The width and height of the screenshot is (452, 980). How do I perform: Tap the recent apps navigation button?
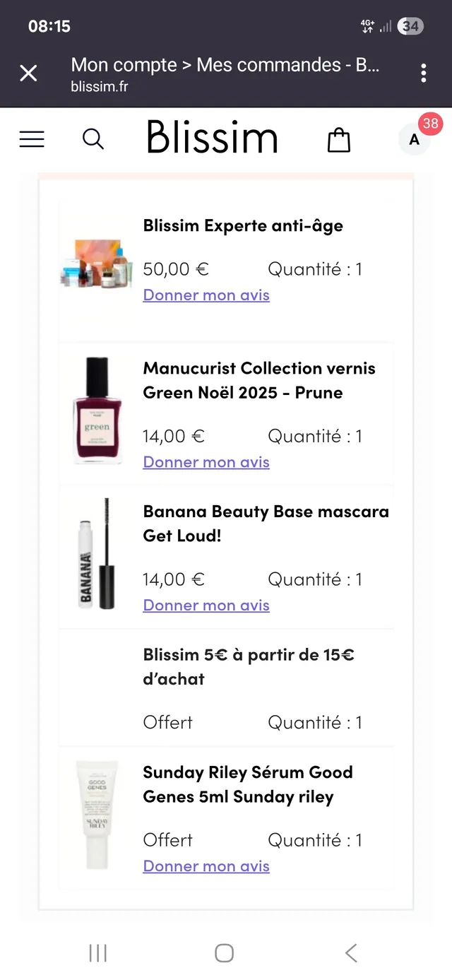[97, 952]
